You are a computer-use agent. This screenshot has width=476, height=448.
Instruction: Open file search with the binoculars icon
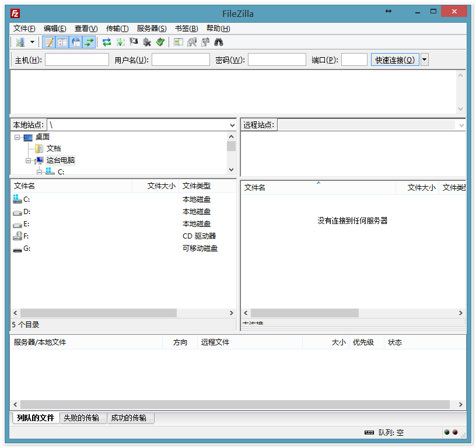(218, 41)
